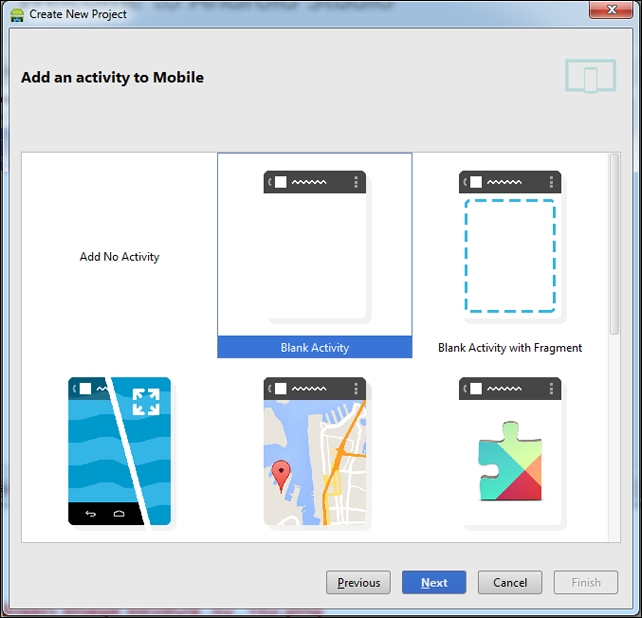This screenshot has width=642, height=618.
Task: Click the highlighted Blank Activity label
Action: [314, 347]
